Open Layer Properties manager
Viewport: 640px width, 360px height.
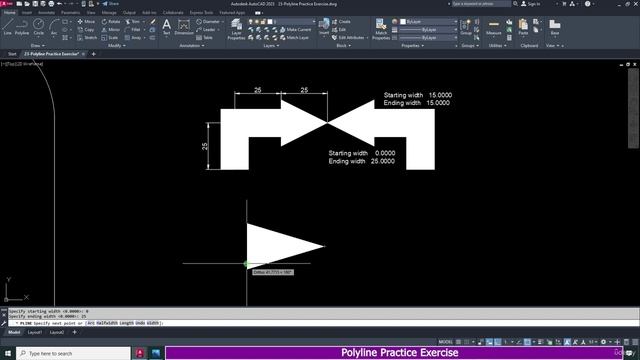coord(236,29)
